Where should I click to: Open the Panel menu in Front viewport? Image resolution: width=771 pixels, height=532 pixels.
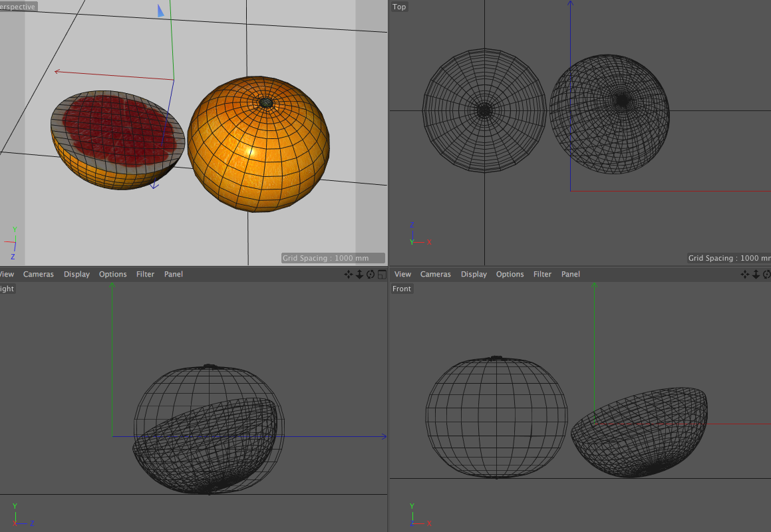(x=571, y=274)
